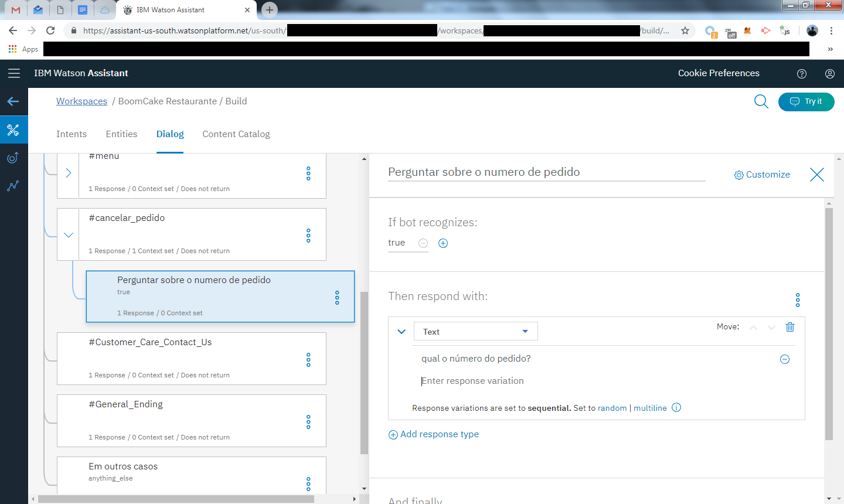Open options menu for #menu node

coord(308,173)
